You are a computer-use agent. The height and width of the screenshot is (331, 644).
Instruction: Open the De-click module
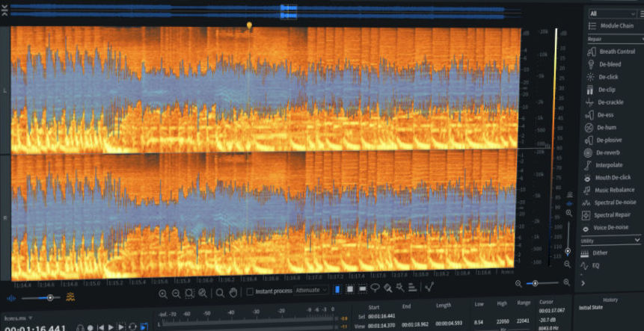click(609, 77)
